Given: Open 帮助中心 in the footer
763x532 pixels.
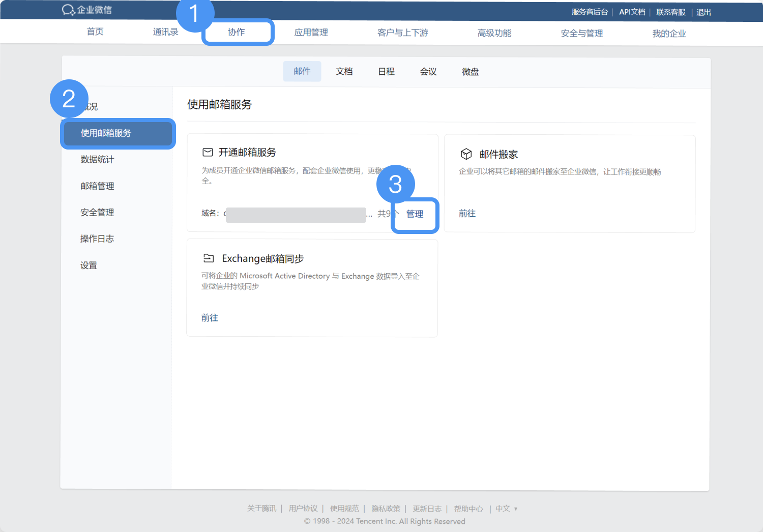Looking at the screenshot, I should tap(468, 509).
